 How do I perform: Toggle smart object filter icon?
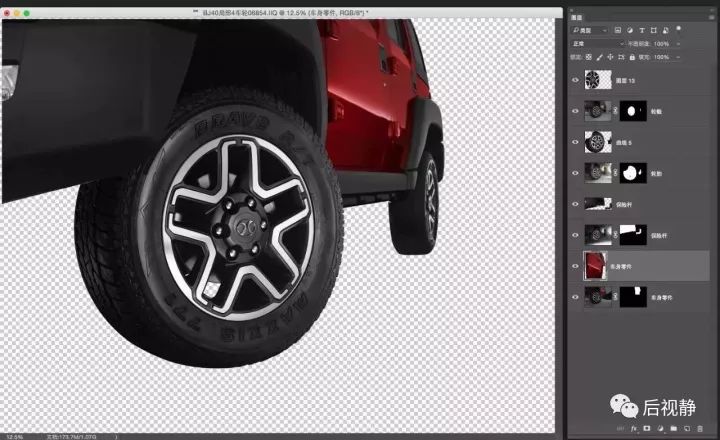(665, 30)
